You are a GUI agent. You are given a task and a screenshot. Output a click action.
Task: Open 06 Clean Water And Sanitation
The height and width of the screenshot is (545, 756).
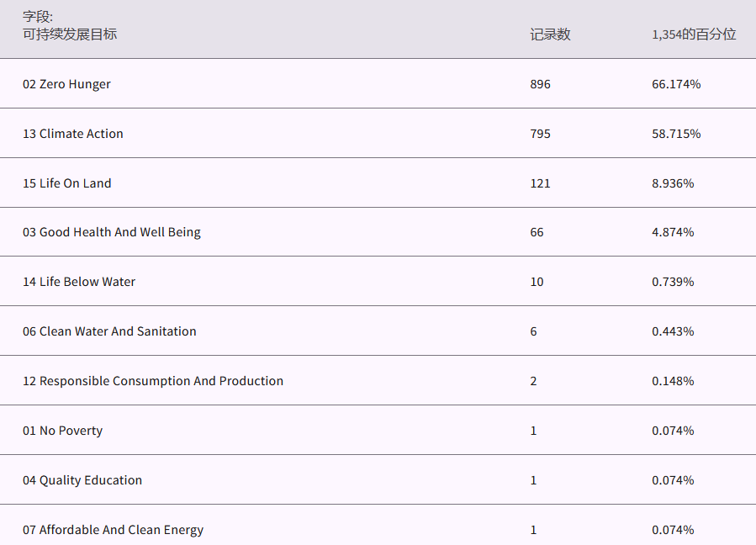[x=109, y=331]
